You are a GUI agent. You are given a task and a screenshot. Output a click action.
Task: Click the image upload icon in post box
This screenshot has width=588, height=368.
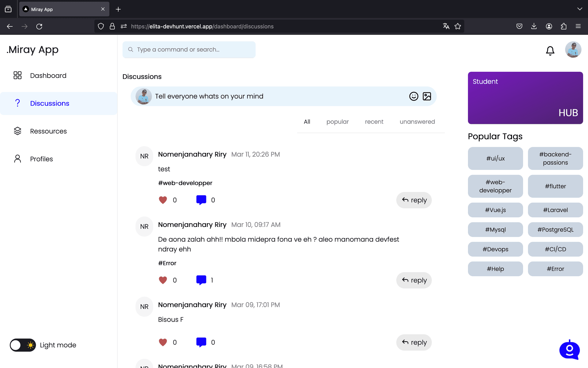coord(427,96)
